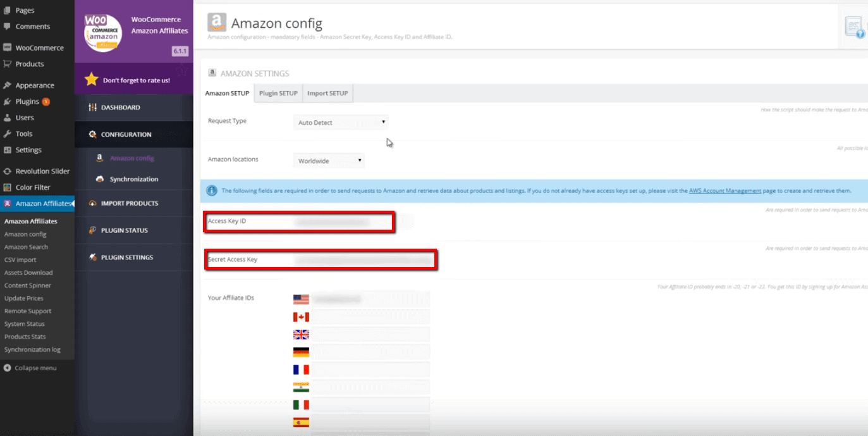Click the India flag affiliate ID field

[370, 387]
